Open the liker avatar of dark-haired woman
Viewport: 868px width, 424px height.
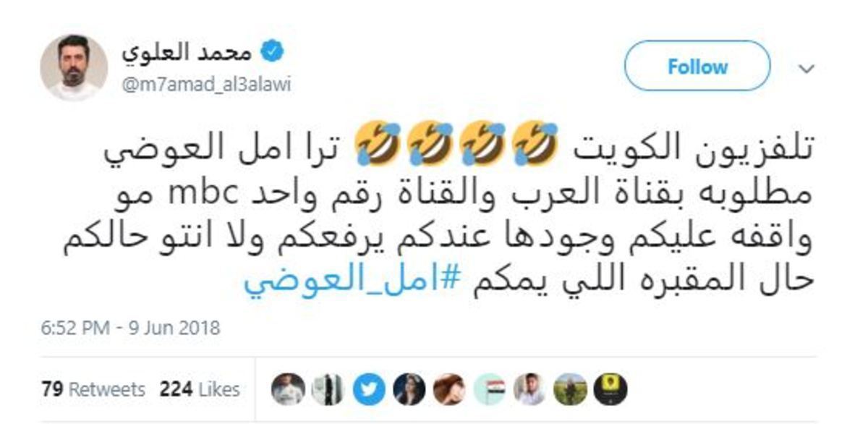point(409,390)
